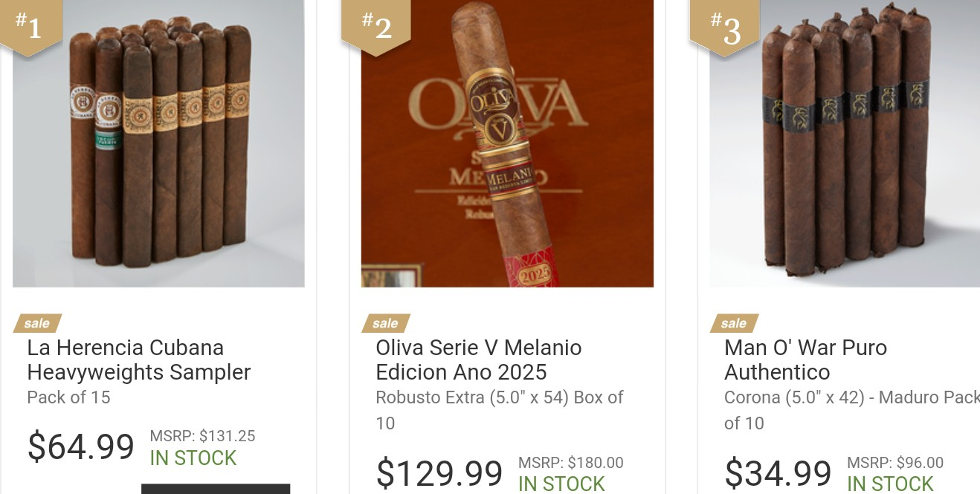This screenshot has height=494, width=980.
Task: Open Man O' War Puro Authentico image
Action: 845,143
